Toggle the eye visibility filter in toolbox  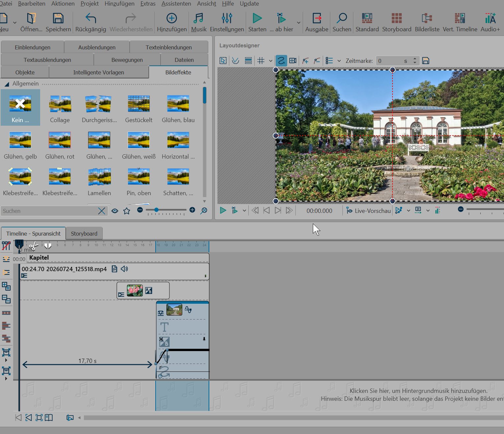coord(114,211)
